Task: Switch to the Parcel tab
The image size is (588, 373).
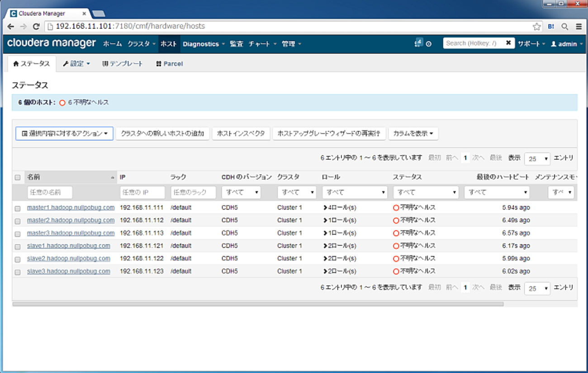Action: click(169, 64)
